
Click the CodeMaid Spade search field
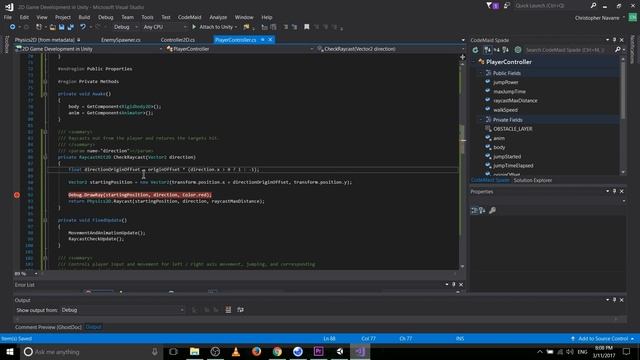(x=569, y=50)
